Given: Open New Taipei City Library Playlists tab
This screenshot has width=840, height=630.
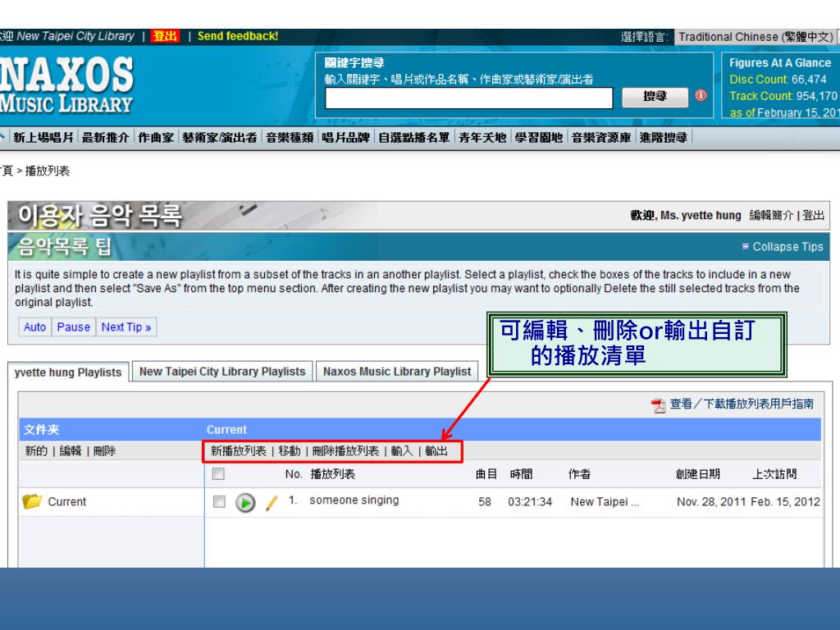Looking at the screenshot, I should (x=222, y=372).
